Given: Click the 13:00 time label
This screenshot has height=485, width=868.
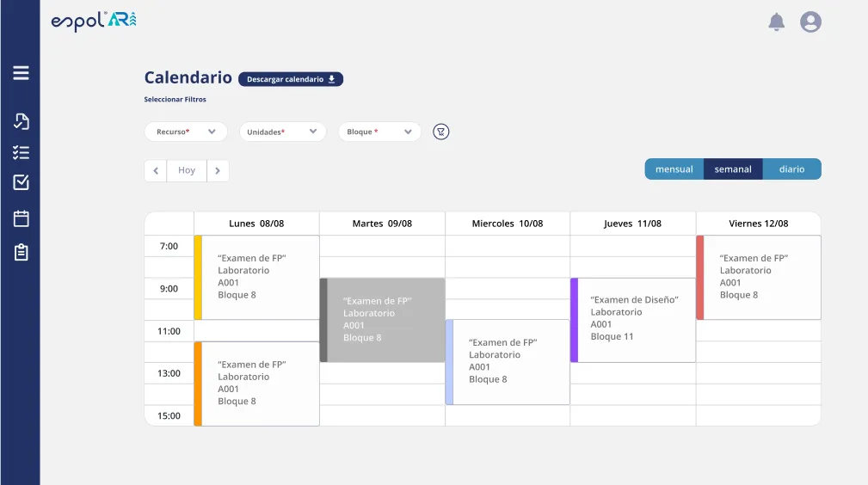Looking at the screenshot, I should click(169, 373).
